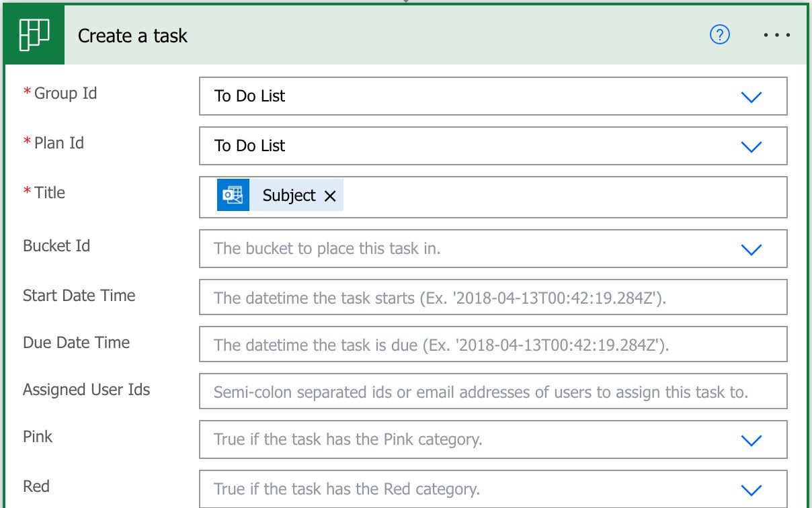This screenshot has height=508, width=812.
Task: Open the three-dots more options menu
Action: [x=778, y=35]
